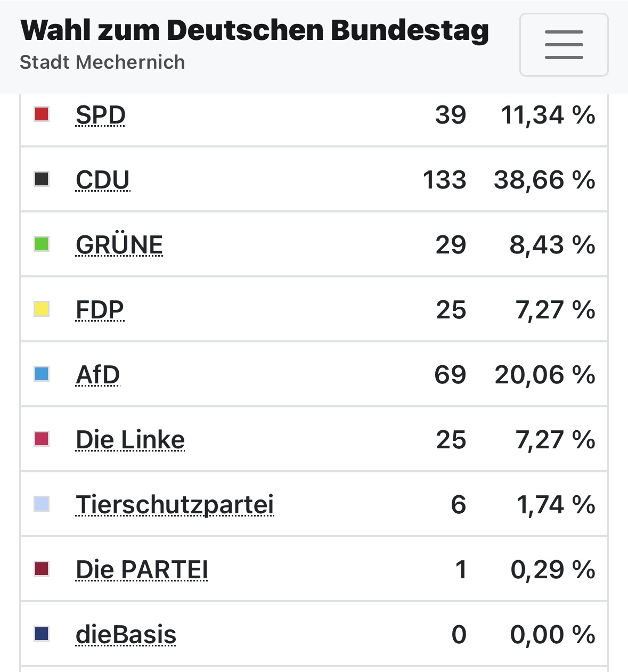Click the green GRÜNE color swatch
This screenshot has width=628, height=672.
pos(42,244)
